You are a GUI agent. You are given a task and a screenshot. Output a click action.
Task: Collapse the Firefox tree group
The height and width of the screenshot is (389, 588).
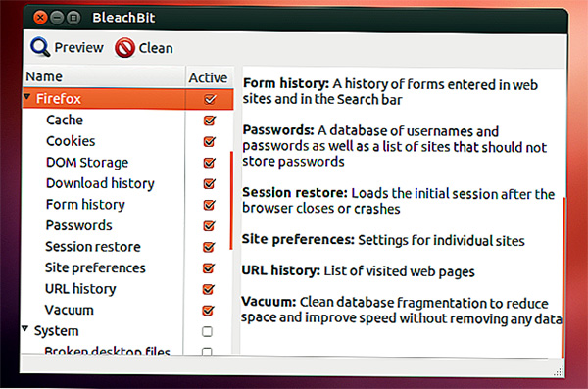click(x=26, y=97)
